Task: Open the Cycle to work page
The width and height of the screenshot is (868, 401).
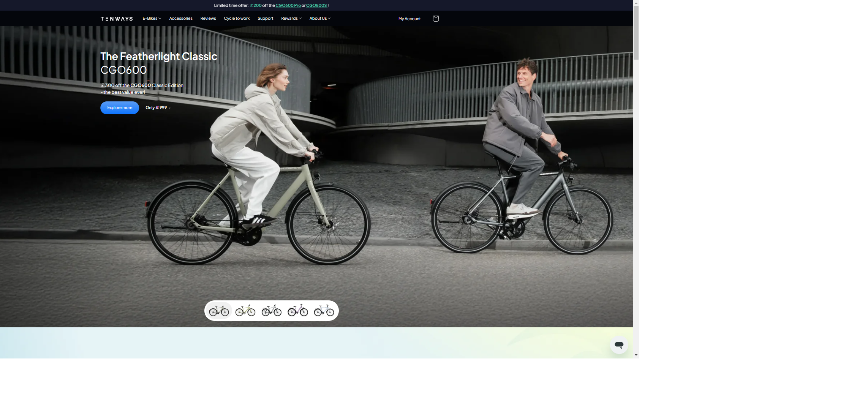Action: 237,18
